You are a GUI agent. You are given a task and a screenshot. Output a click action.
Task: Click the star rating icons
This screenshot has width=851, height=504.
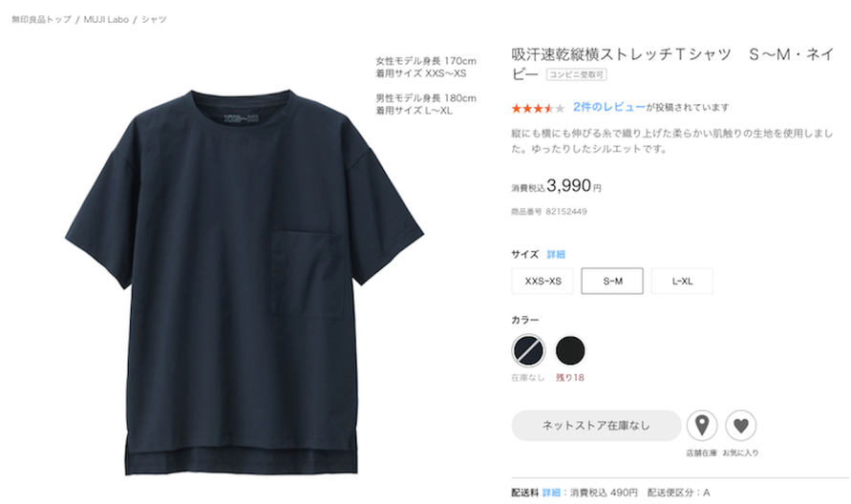[538, 109]
